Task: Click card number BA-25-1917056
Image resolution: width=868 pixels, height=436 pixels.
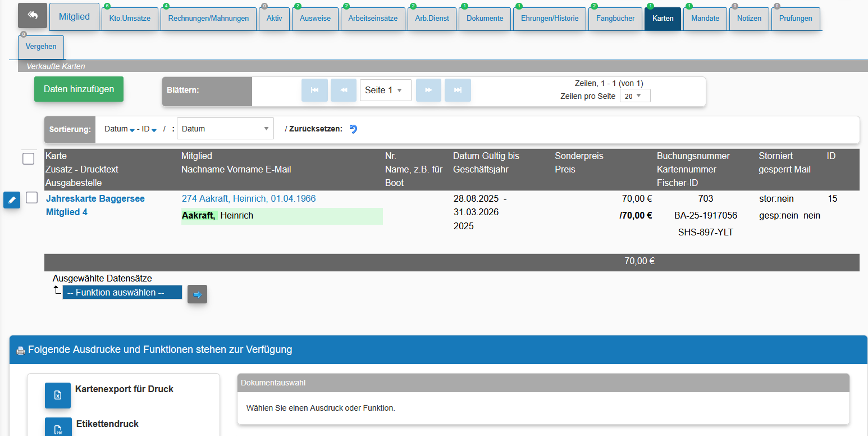Action: coord(706,216)
